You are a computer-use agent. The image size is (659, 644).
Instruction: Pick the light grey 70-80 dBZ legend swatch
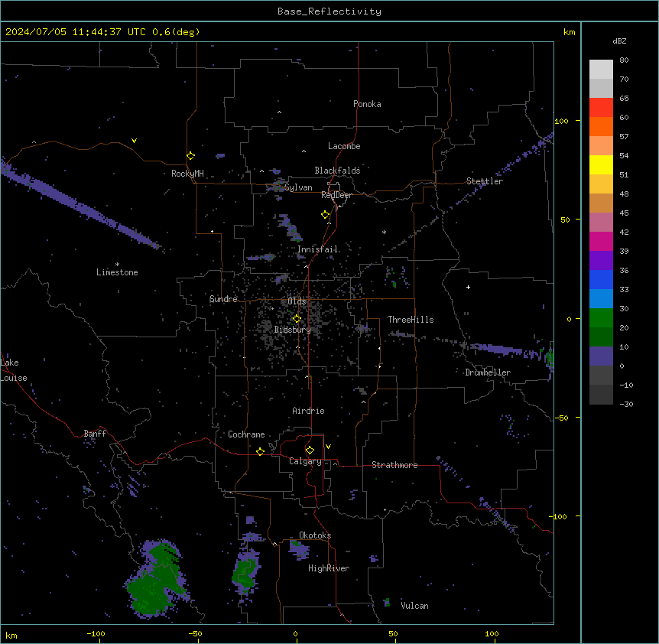(x=601, y=70)
